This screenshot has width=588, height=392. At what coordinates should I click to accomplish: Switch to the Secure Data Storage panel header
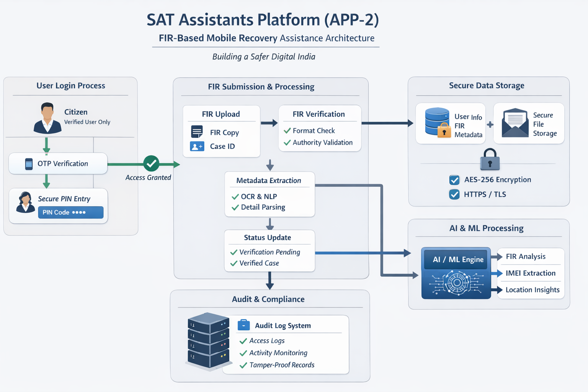(486, 85)
